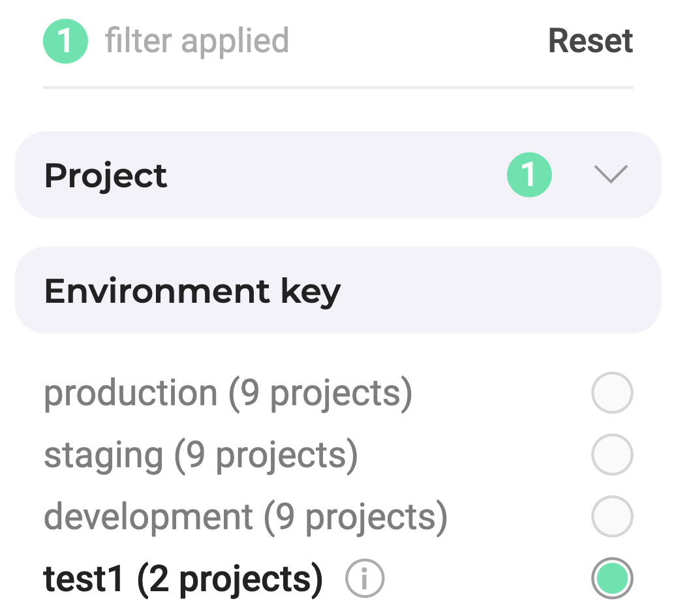Deselect the test1 environment radio button
The image size is (676, 616).
612,578
